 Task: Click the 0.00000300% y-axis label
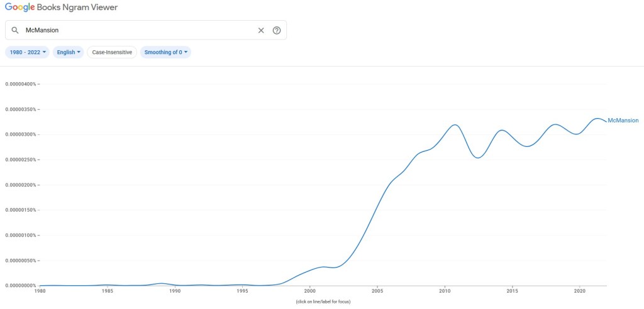click(21, 134)
